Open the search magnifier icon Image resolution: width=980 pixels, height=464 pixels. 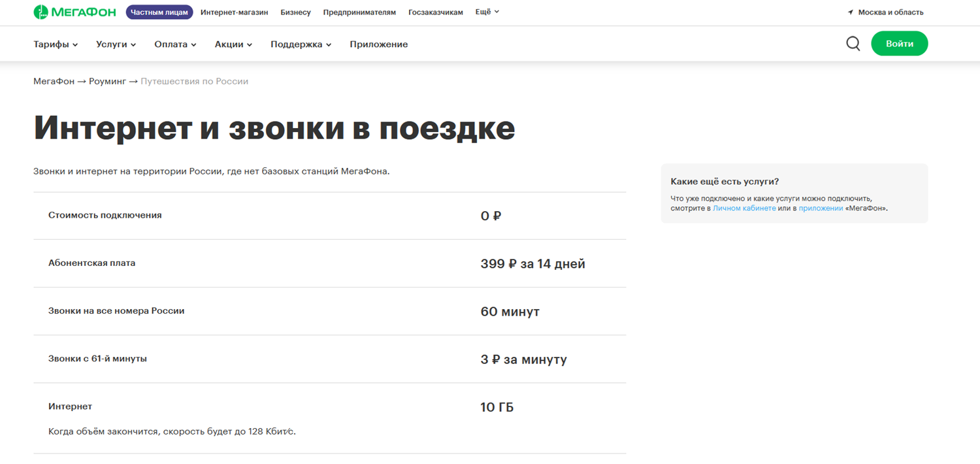[x=853, y=44]
